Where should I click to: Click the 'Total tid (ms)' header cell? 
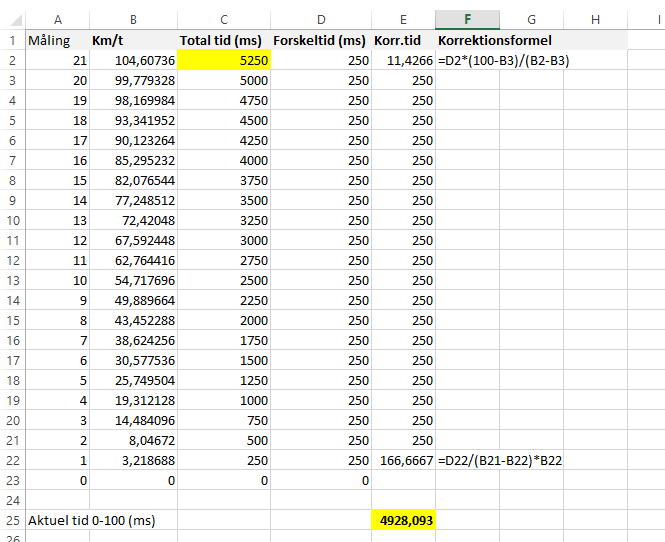coord(224,40)
